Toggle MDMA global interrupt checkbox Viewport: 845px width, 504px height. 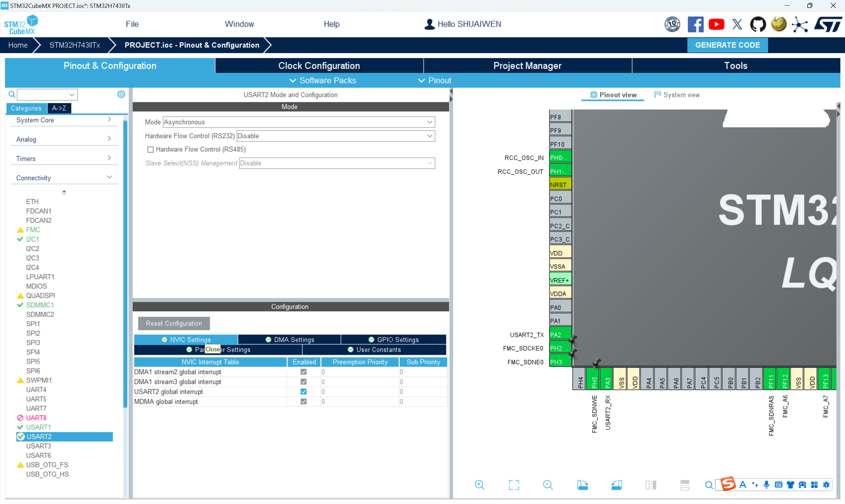[x=303, y=401]
